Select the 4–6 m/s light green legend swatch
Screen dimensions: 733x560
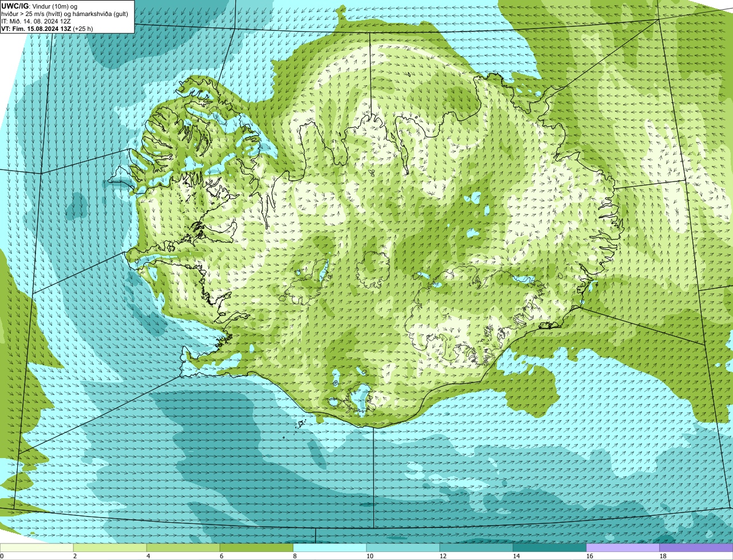(x=183, y=547)
